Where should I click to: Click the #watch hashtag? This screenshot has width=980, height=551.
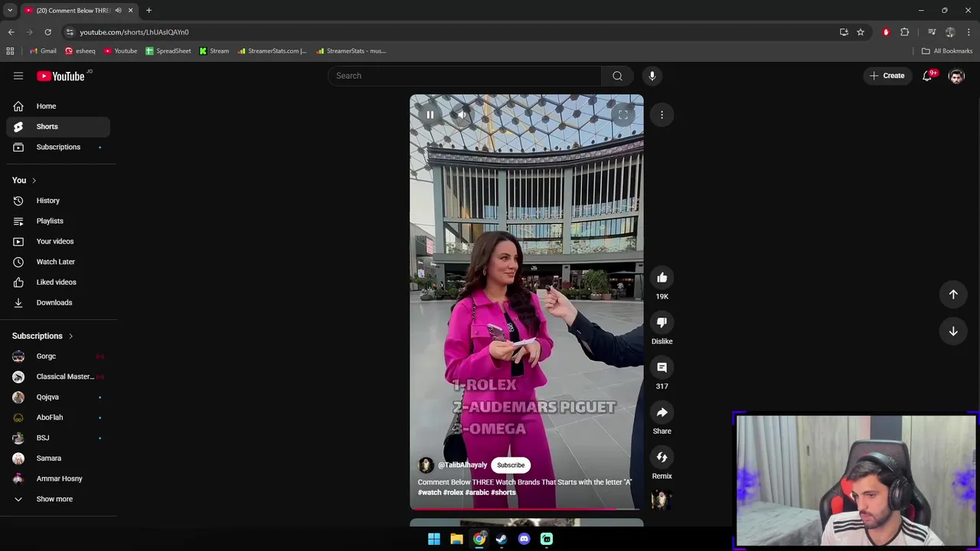[430, 492]
